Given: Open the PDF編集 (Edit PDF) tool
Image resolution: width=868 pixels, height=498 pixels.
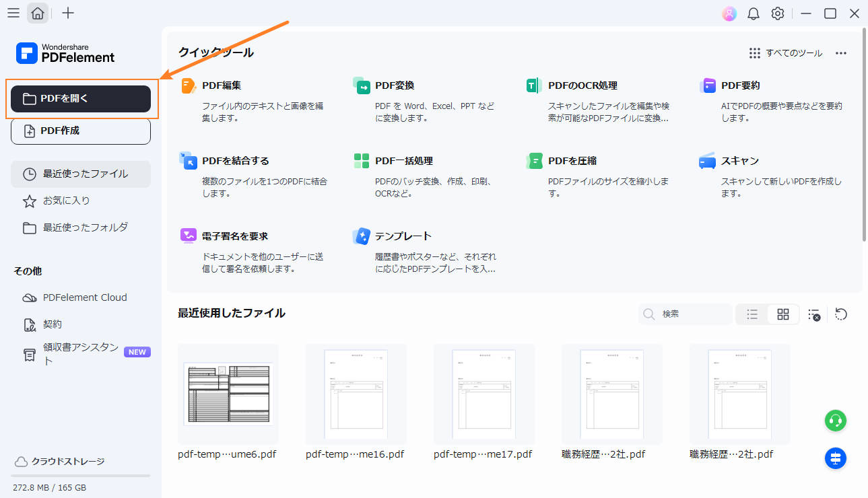Looking at the screenshot, I should coord(223,85).
